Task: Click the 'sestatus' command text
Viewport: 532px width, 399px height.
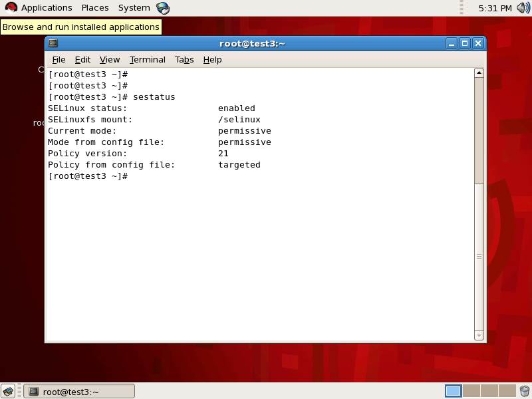Action: pos(154,97)
